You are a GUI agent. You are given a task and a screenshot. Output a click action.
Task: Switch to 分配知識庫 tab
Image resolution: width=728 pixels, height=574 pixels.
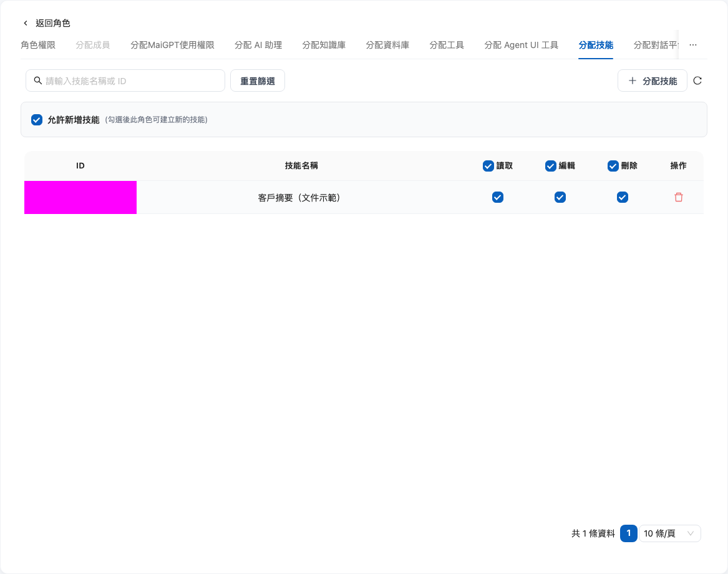pos(324,45)
